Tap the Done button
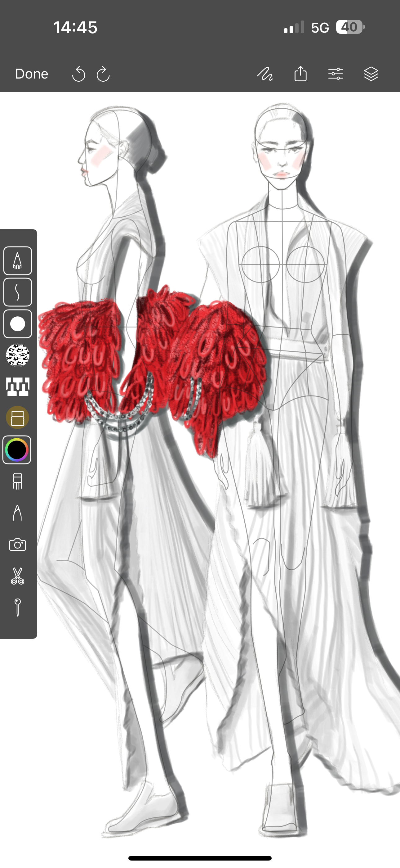Screen dimensions: 400x868 click(32, 74)
